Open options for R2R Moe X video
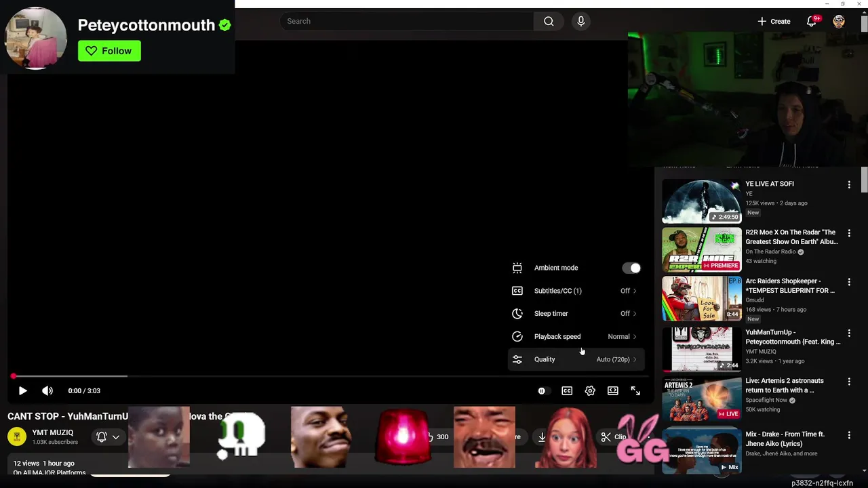This screenshot has height=488, width=868. tap(849, 233)
